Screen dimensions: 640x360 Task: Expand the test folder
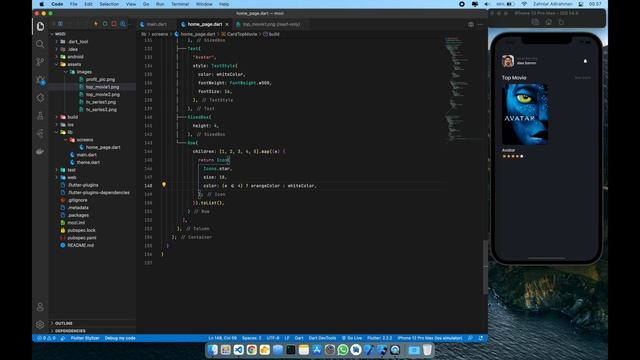point(68,170)
